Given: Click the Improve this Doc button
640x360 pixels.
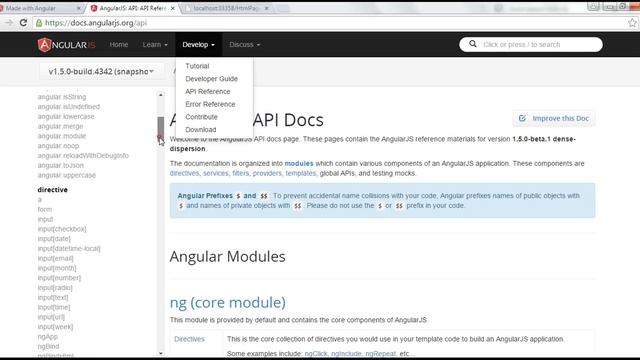Looking at the screenshot, I should [x=554, y=118].
